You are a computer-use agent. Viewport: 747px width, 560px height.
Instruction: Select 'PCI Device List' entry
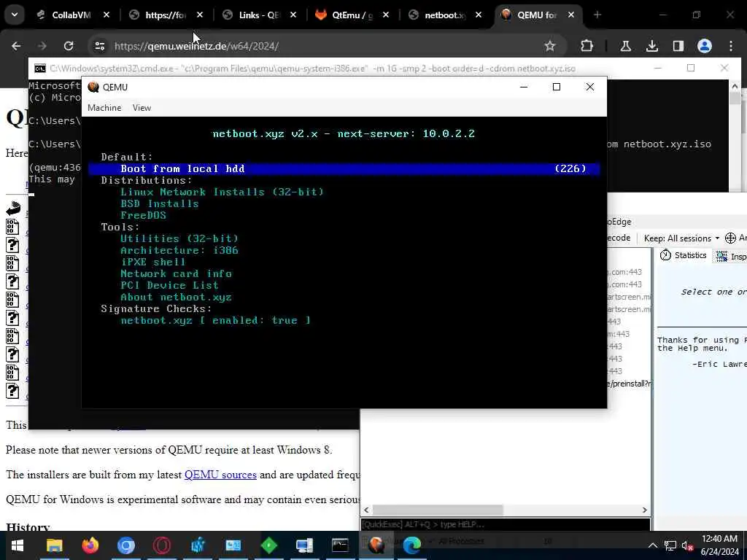pos(169,285)
